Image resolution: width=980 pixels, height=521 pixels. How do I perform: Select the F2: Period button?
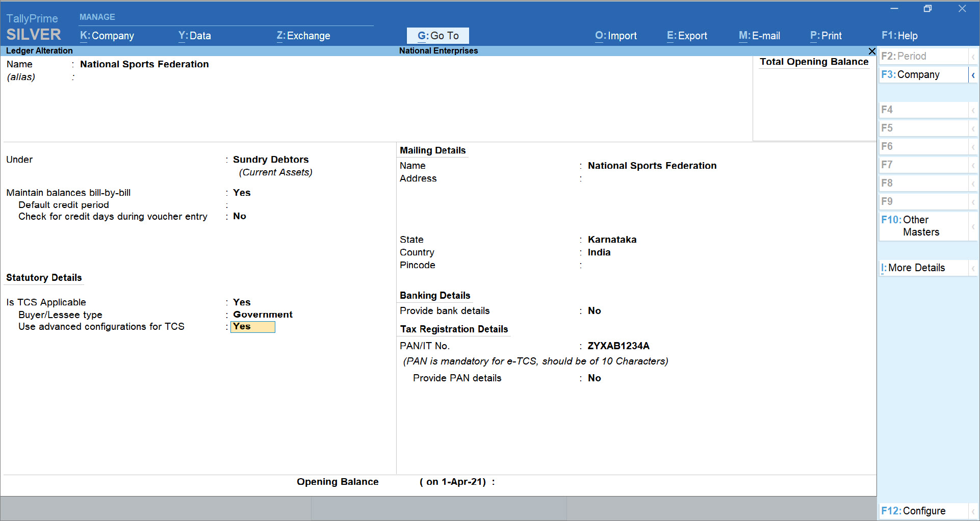923,56
